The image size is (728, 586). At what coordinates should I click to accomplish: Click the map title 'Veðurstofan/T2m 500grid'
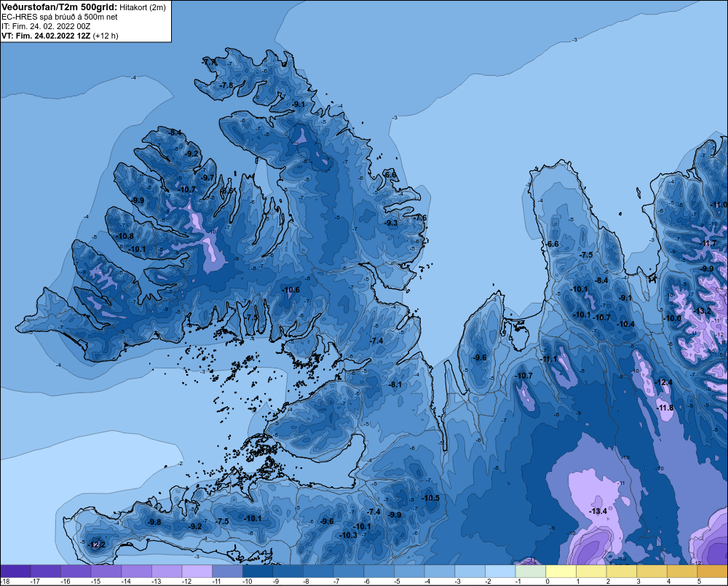(x=60, y=7)
